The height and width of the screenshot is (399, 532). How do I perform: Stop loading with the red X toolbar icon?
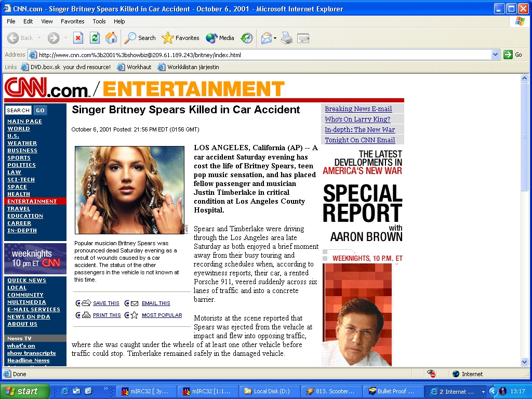[78, 38]
